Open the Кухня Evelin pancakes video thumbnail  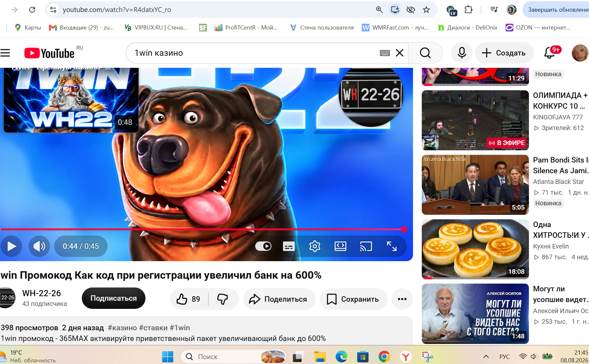click(x=475, y=249)
